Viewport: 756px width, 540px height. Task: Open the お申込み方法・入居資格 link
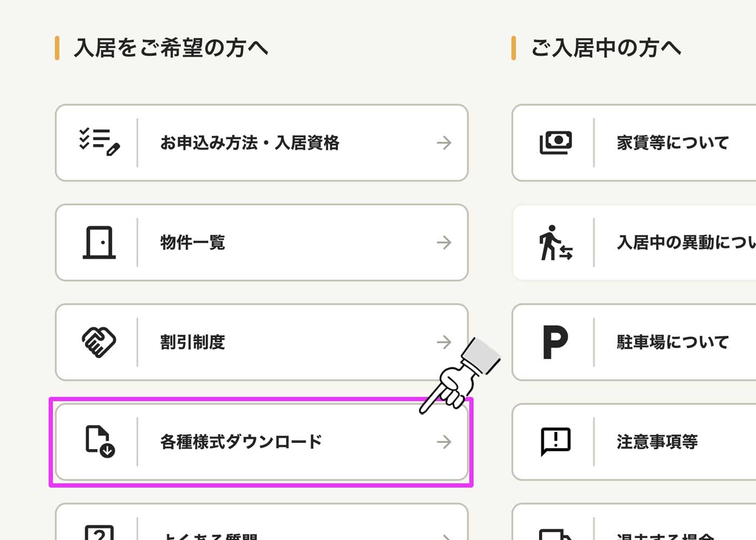[x=261, y=143]
